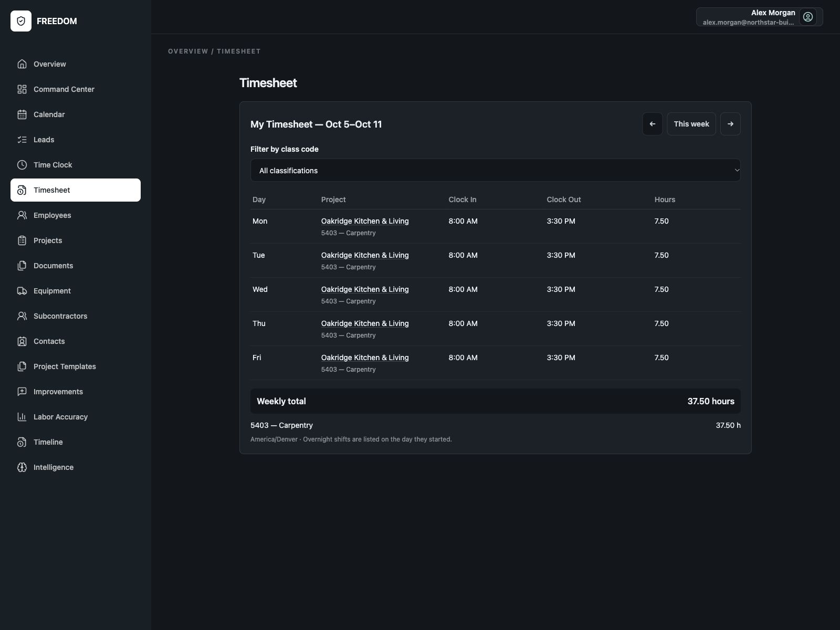
Task: Open the Timesheet sidebar item
Action: [x=76, y=190]
